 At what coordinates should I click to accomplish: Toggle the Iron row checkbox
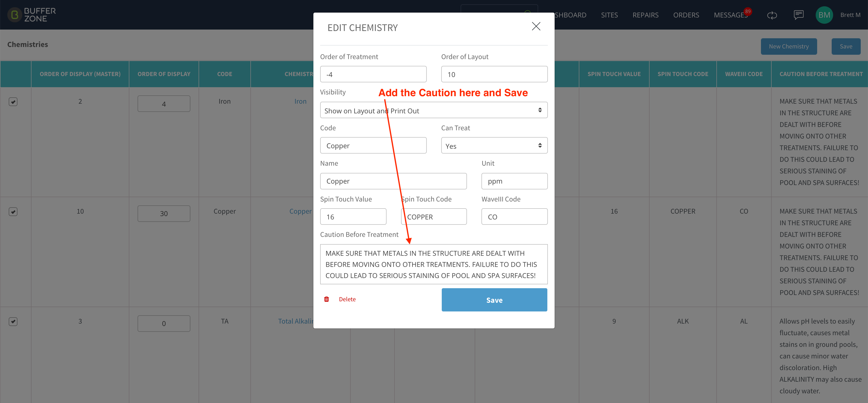13,102
